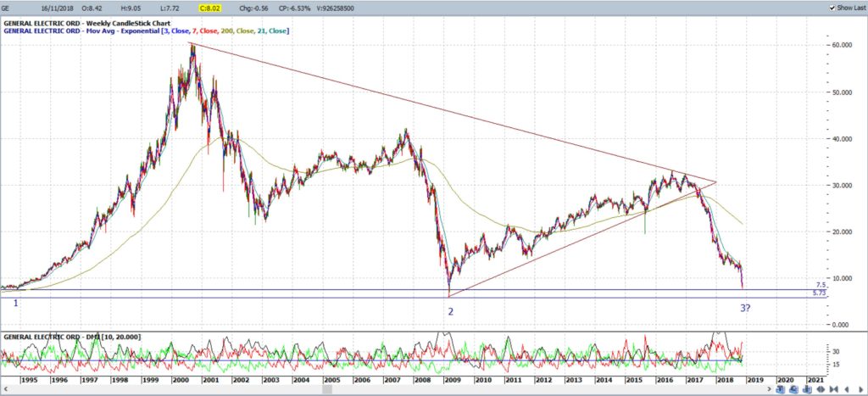The image size is (868, 396).
Task: Click the bowtie compress time-axis icon
Action: coord(834,389)
